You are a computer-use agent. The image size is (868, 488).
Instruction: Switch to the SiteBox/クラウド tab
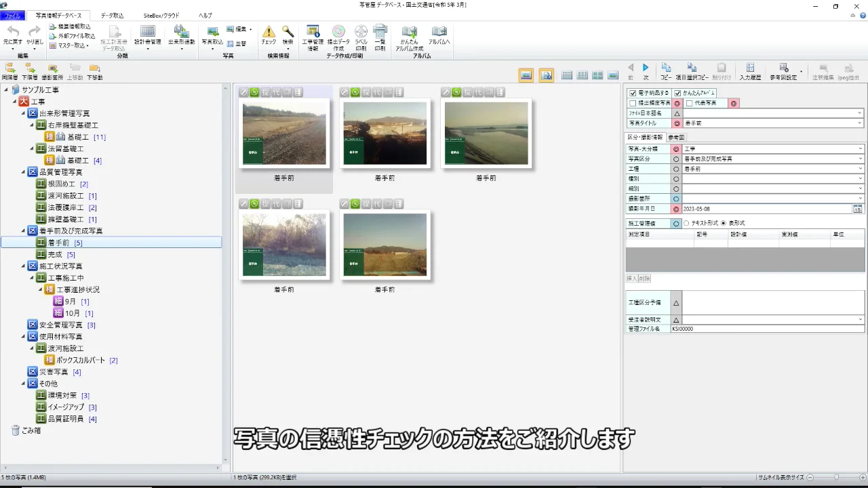tap(161, 15)
